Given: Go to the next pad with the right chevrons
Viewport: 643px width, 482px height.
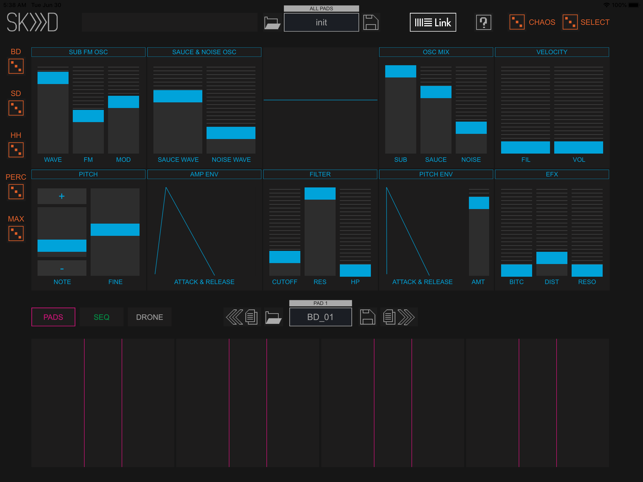Looking at the screenshot, I should click(406, 317).
